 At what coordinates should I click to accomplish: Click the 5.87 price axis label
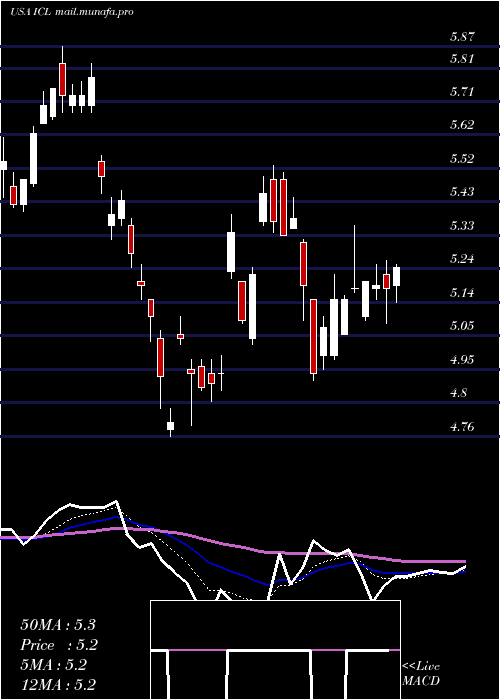(462, 37)
